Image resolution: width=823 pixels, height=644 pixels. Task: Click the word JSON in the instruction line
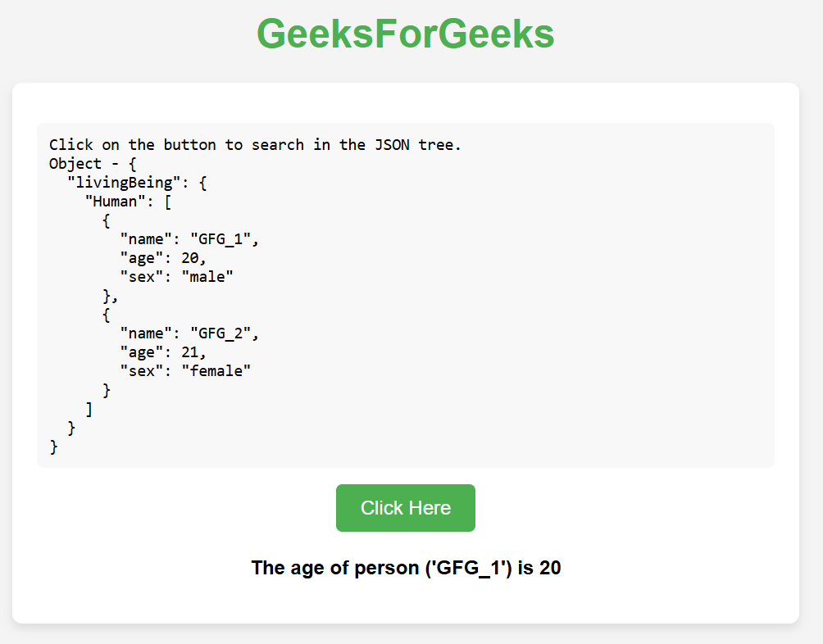(392, 145)
